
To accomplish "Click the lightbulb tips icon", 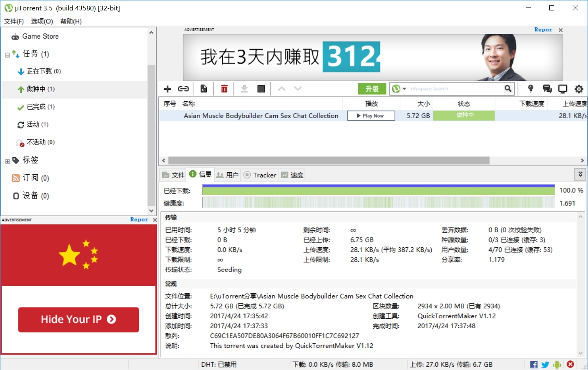I will pyautogui.click(x=530, y=88).
